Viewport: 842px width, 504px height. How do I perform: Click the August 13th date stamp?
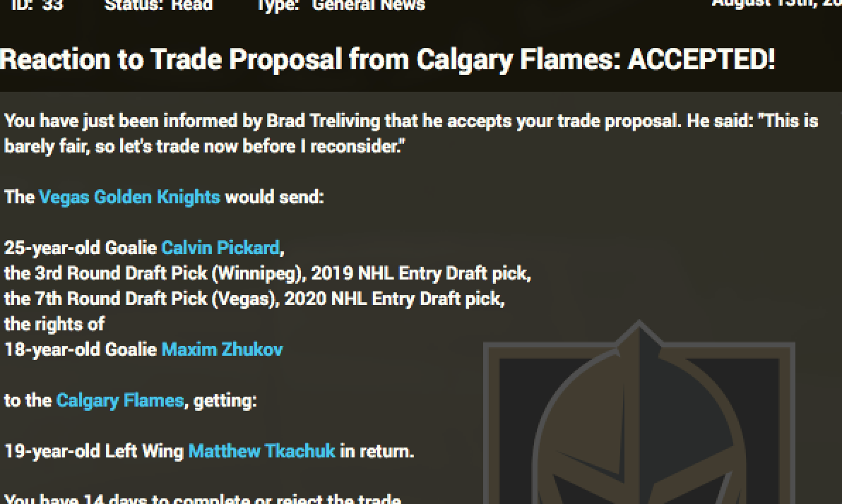(x=776, y=4)
